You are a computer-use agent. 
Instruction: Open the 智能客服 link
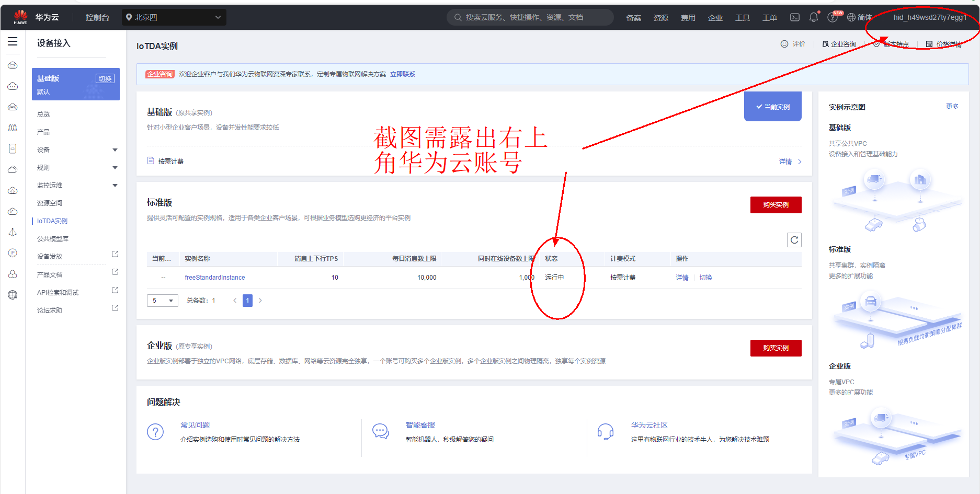tap(420, 425)
